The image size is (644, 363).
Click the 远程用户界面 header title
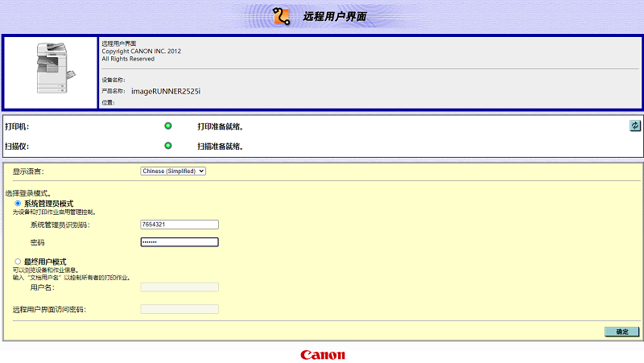(x=335, y=16)
